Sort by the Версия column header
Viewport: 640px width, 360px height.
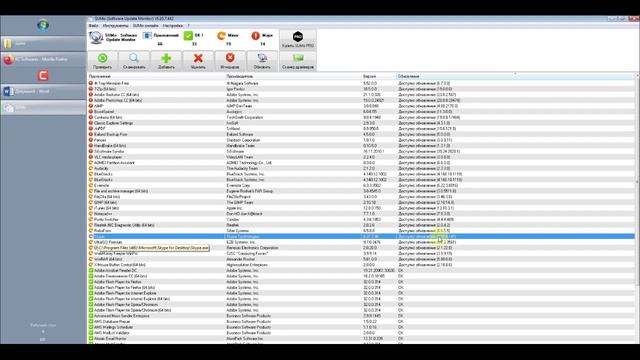(x=379, y=76)
